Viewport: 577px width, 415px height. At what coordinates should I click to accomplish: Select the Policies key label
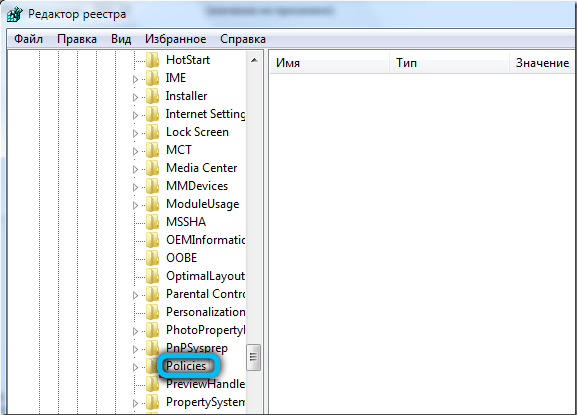click(x=186, y=366)
